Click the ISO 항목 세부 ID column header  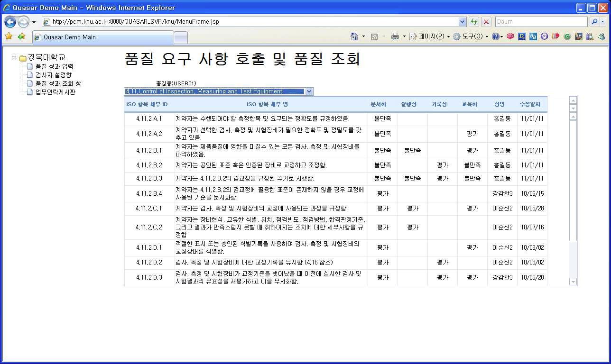[147, 104]
